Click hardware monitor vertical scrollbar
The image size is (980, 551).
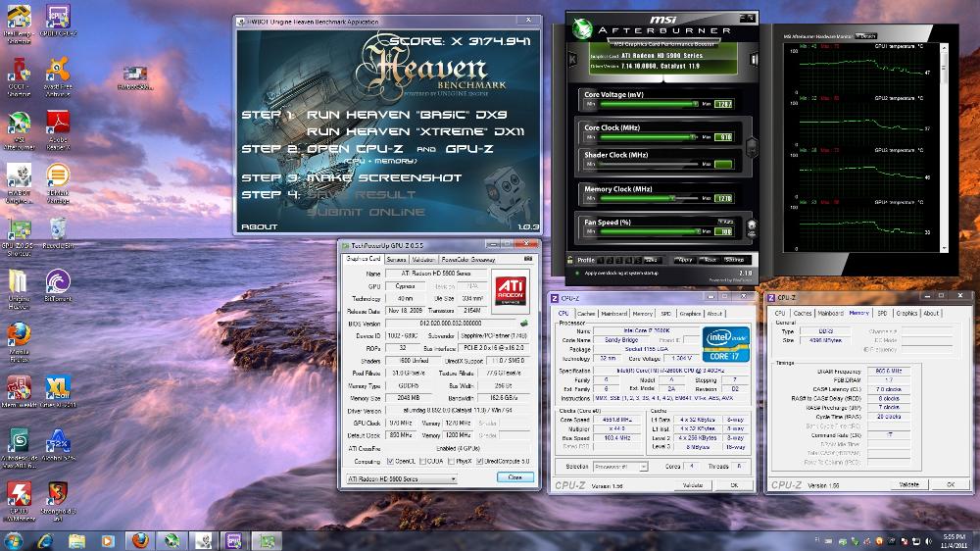945,148
